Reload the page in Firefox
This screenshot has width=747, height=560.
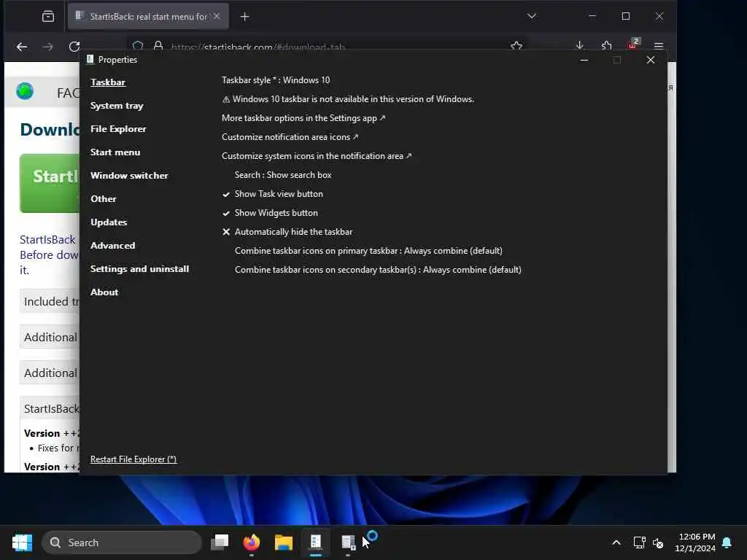[x=74, y=47]
